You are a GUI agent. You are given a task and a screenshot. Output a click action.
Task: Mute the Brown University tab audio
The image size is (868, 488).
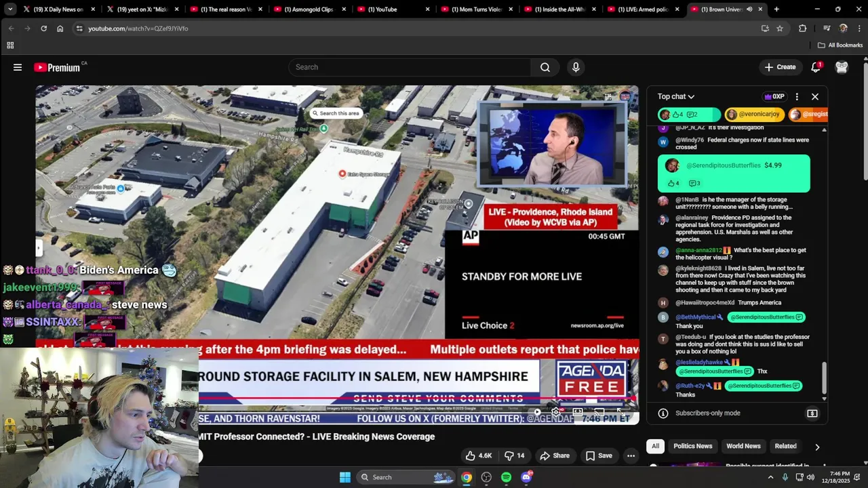point(749,9)
